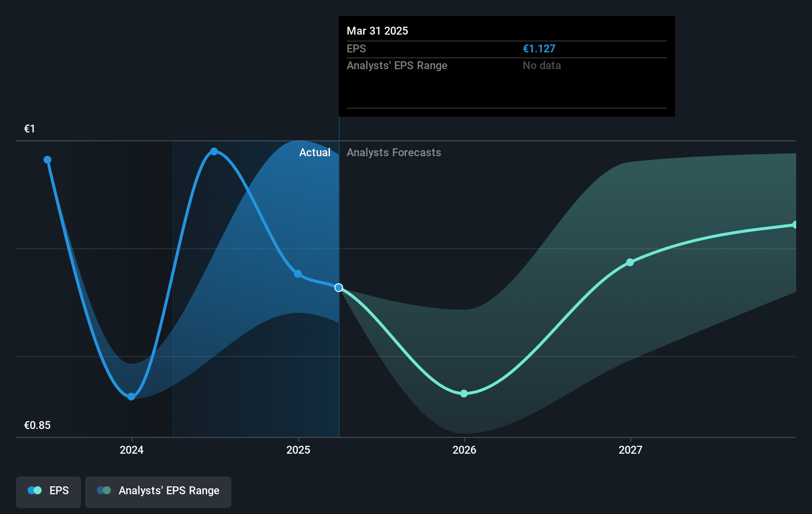The height and width of the screenshot is (514, 812).
Task: Select the 2026 forecast EPS data point
Action: click(464, 393)
